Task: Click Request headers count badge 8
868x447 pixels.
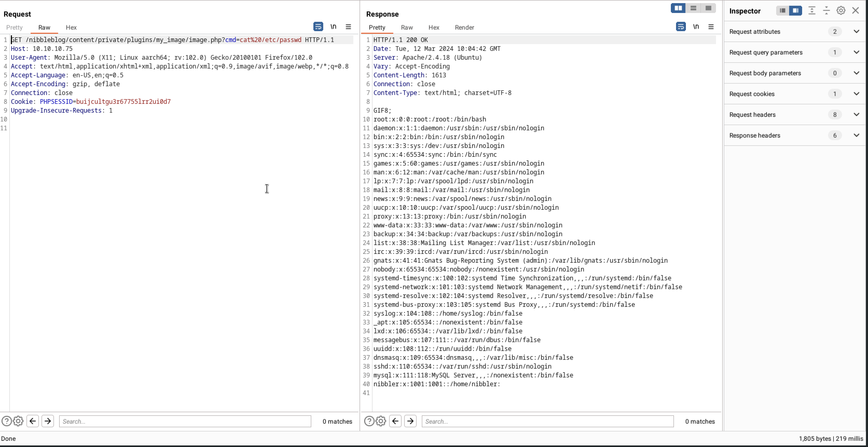Action: [835, 115]
